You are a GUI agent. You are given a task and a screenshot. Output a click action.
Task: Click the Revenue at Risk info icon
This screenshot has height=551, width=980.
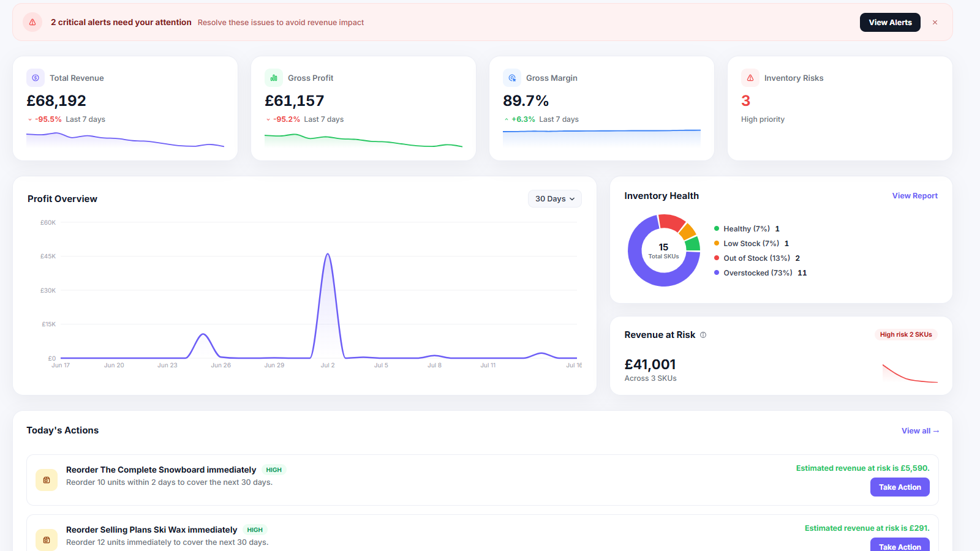703,335
